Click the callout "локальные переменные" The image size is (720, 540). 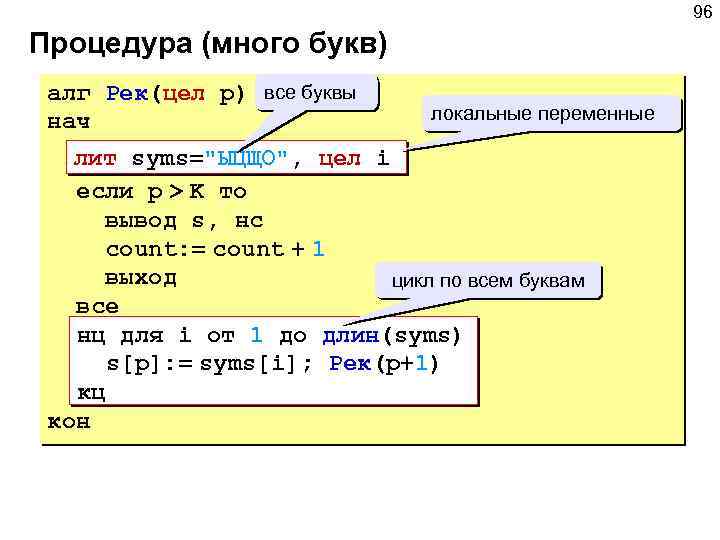[x=551, y=114]
